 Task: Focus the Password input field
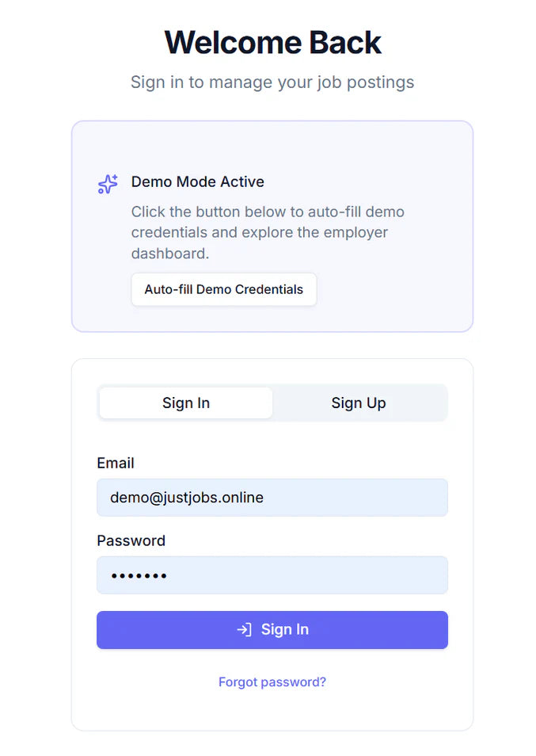(272, 575)
